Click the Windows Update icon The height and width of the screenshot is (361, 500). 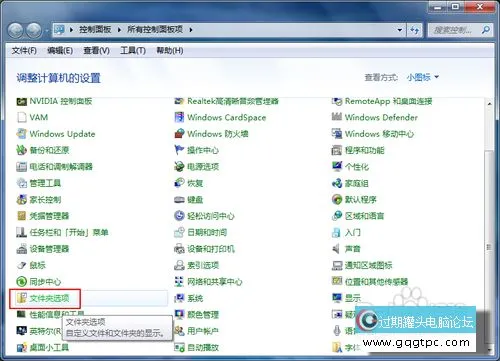22,134
